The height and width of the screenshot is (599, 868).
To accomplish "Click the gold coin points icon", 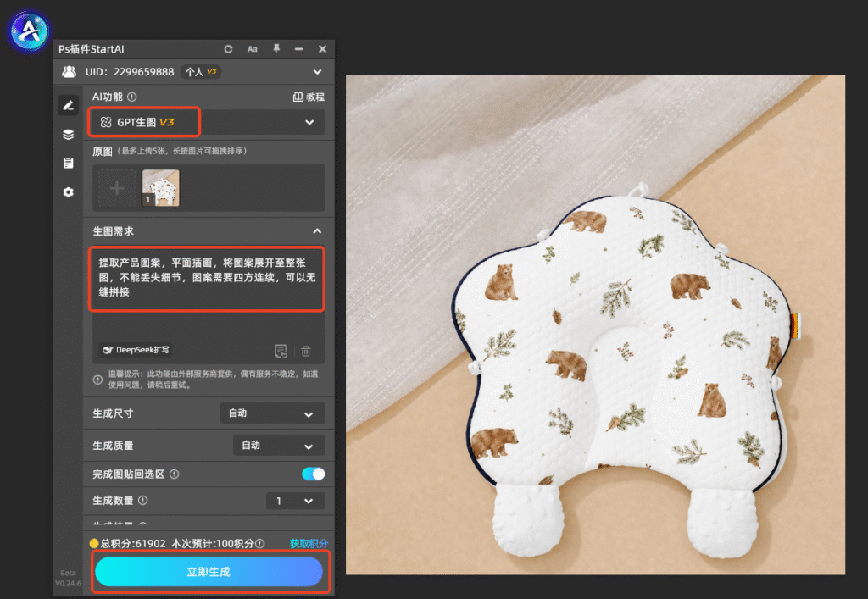I will point(94,544).
